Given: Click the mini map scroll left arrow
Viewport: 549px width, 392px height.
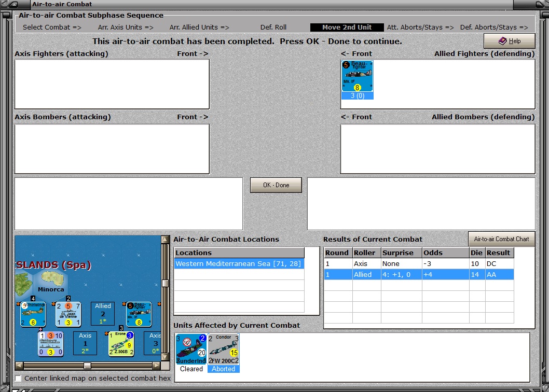Looking at the screenshot, I should click(x=19, y=366).
